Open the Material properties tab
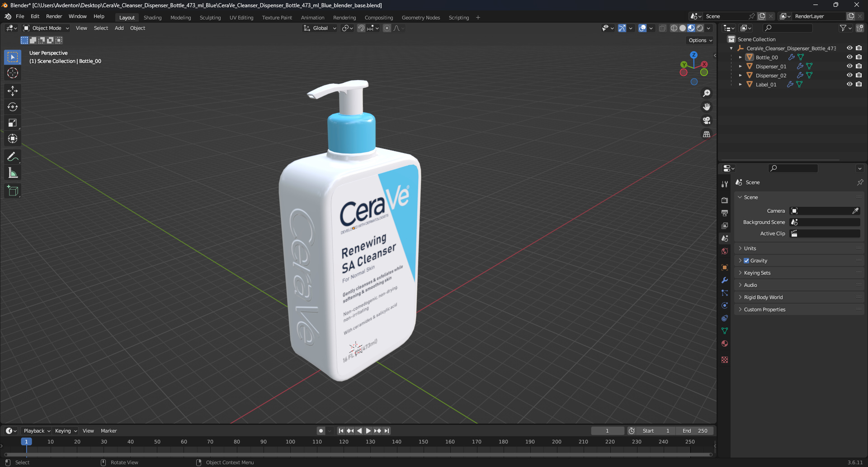Viewport: 868px width, 467px height. [725, 343]
